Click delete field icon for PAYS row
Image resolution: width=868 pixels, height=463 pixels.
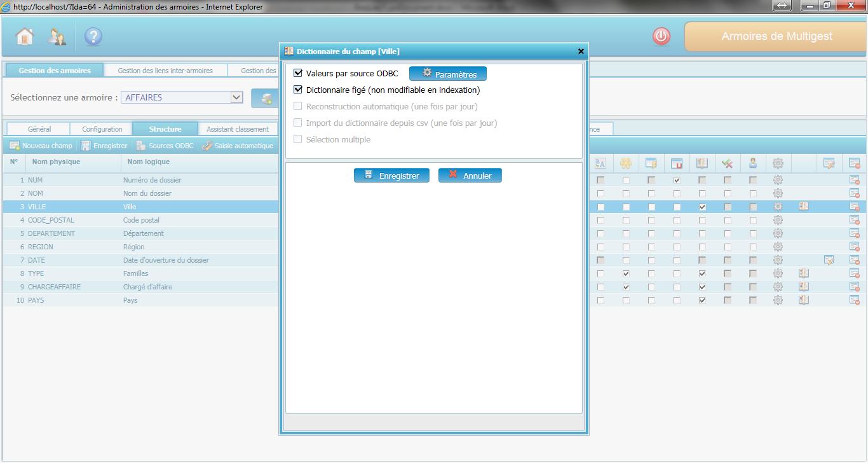[x=855, y=300]
